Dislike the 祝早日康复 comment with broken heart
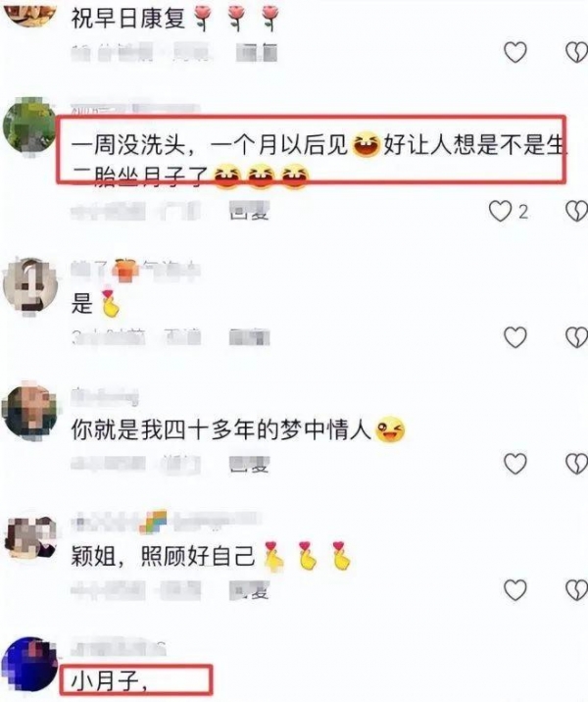 click(576, 52)
